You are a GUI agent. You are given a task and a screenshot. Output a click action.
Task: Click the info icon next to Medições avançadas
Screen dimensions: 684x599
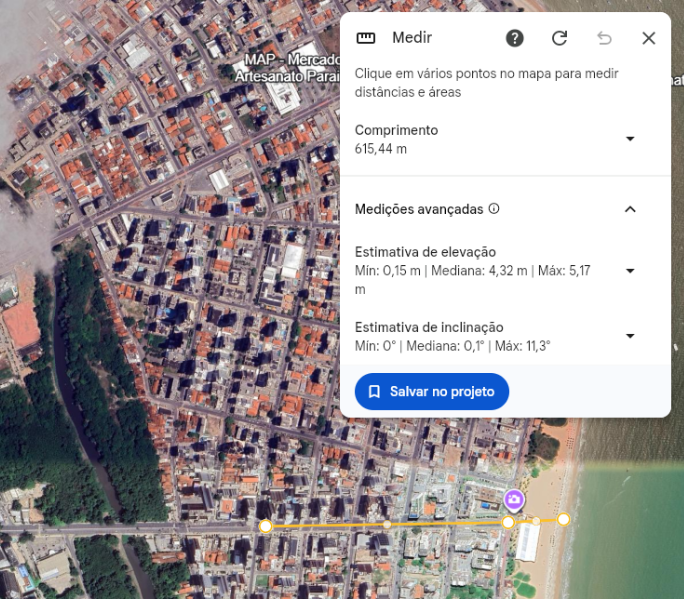[494, 209]
